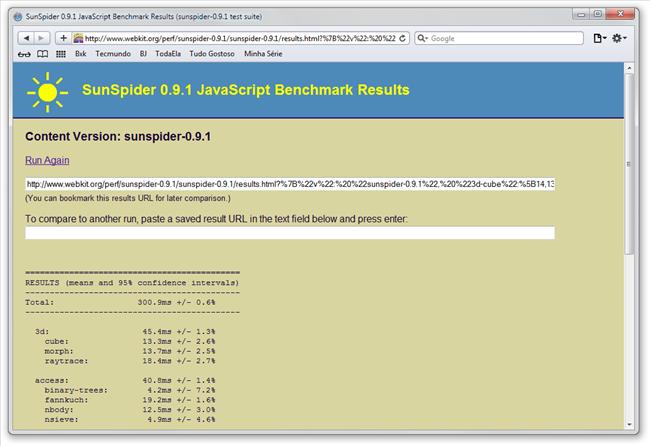Screen dimensions: 650x446
Task: Click the scrollbar up arrow
Action: 629,68
